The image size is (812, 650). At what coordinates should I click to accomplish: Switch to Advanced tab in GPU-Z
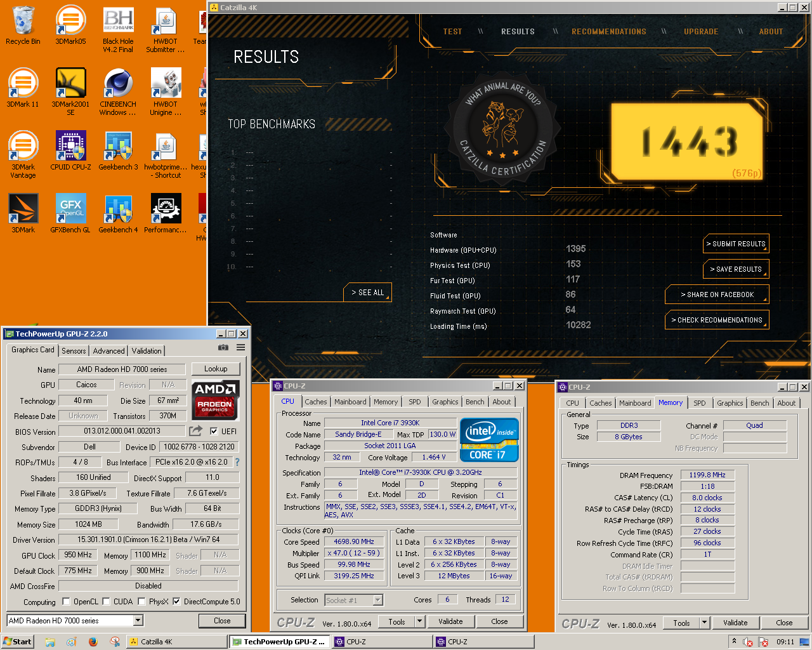108,350
